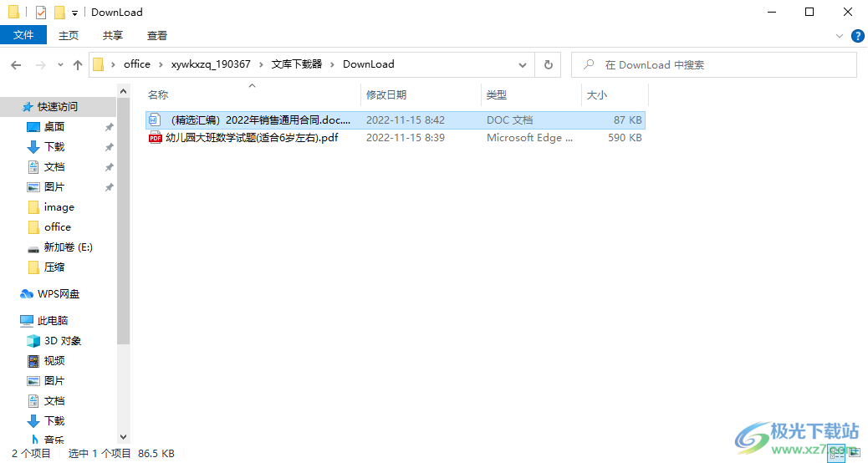Open pinned 下载 under quick access
Screen dimensions: 868x463
click(x=54, y=146)
